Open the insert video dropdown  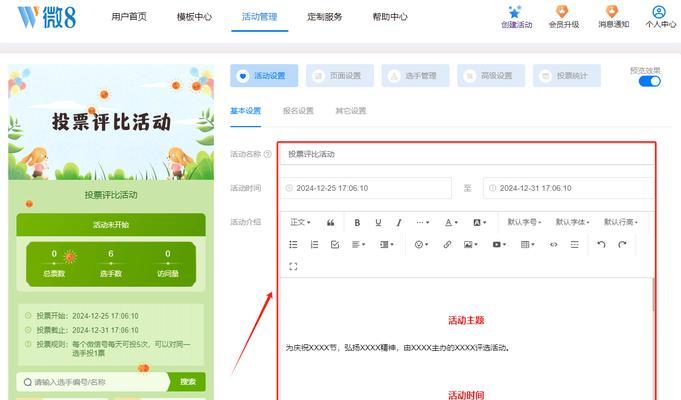click(499, 245)
